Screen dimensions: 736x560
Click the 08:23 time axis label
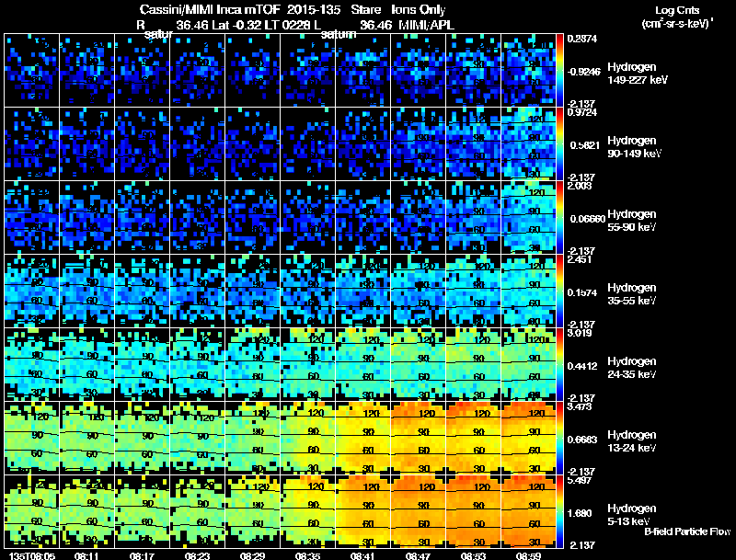coord(197,556)
